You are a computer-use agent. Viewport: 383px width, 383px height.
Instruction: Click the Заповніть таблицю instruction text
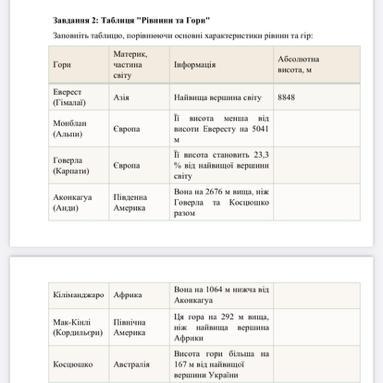pos(183,35)
